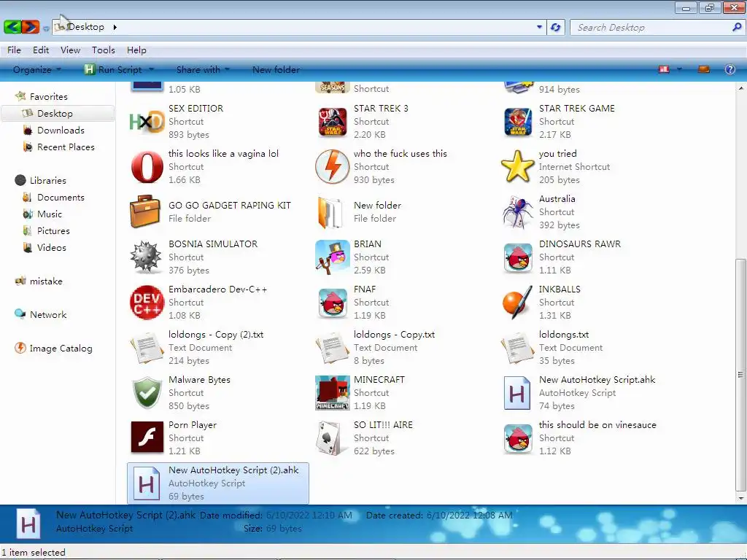The height and width of the screenshot is (560, 747).
Task: Open the briefcase folder icon
Action: [145, 211]
